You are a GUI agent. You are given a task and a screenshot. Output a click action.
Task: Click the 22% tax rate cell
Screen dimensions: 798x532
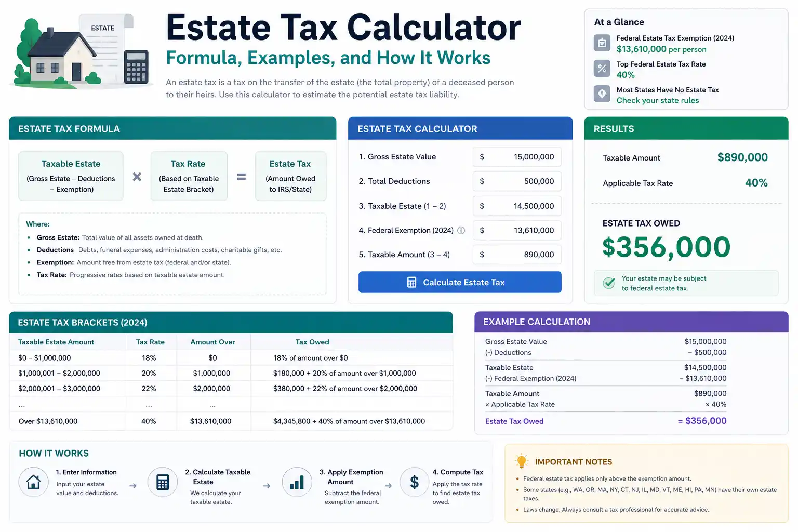point(149,389)
